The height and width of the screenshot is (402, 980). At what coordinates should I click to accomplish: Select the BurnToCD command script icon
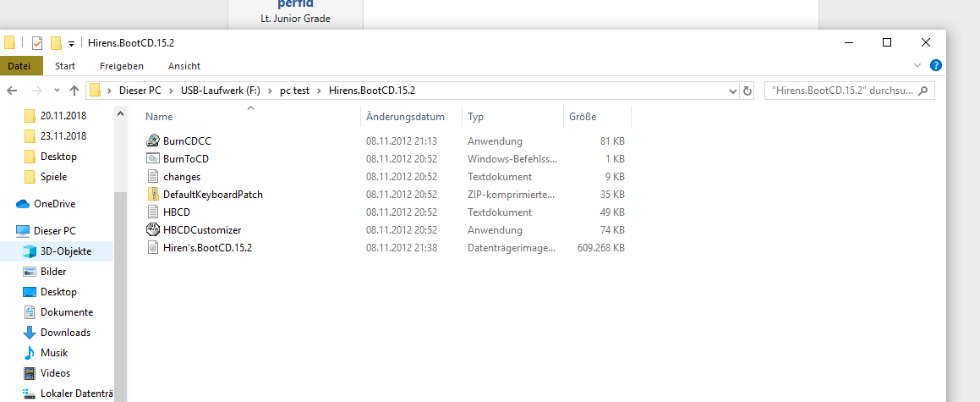(153, 159)
